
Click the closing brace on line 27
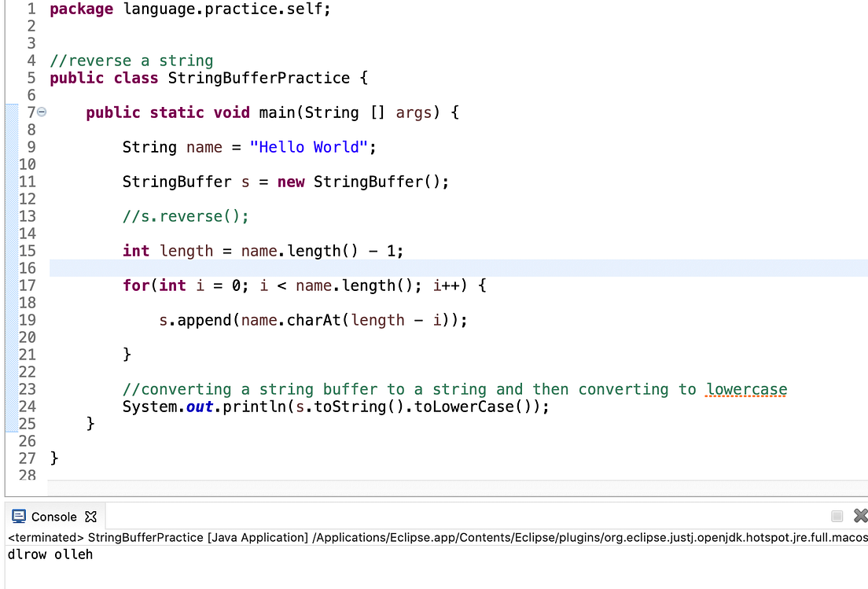pyautogui.click(x=54, y=458)
